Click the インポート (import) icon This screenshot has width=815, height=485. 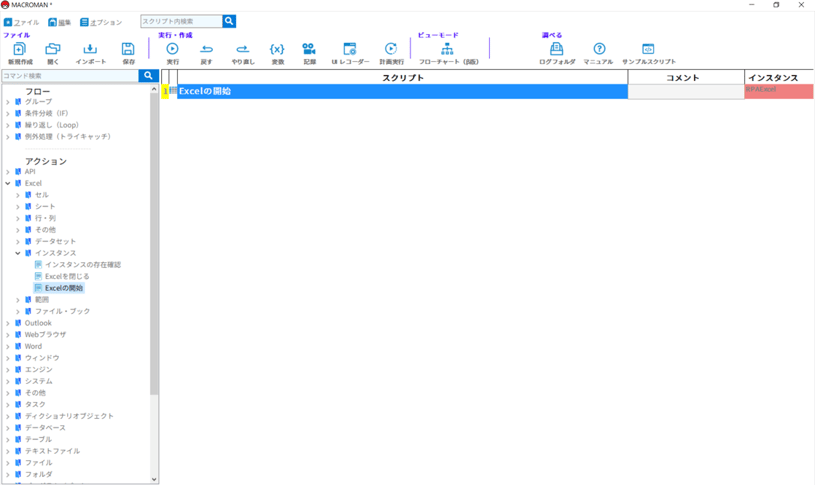(90, 49)
